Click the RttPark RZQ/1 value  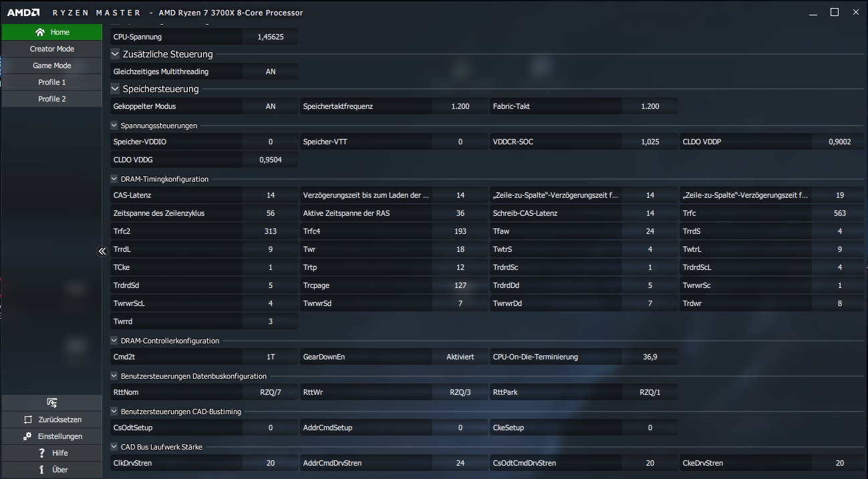(650, 392)
